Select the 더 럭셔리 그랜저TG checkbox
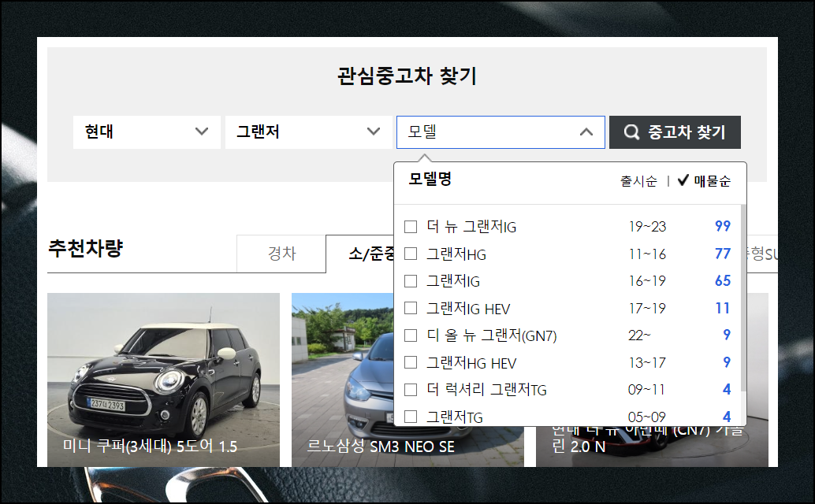 [x=411, y=389]
